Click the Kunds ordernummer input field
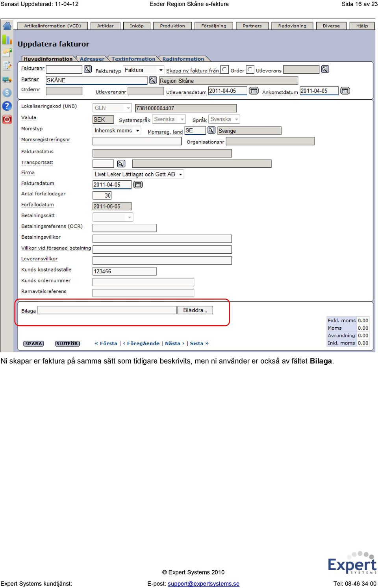The height and width of the screenshot is (588, 378). point(143,282)
